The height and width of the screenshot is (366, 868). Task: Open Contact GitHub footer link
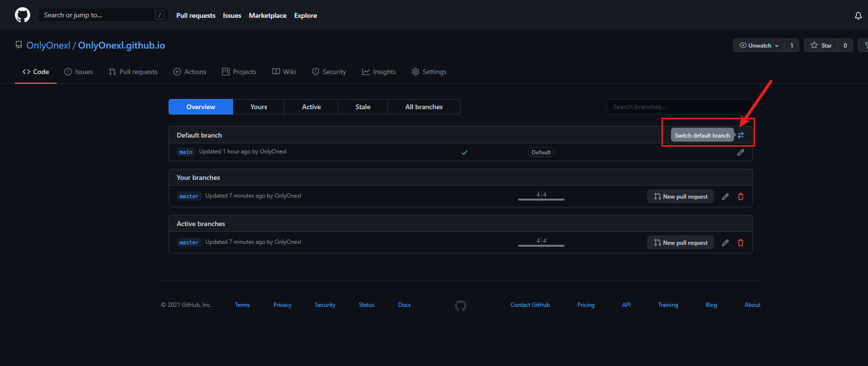click(x=530, y=305)
